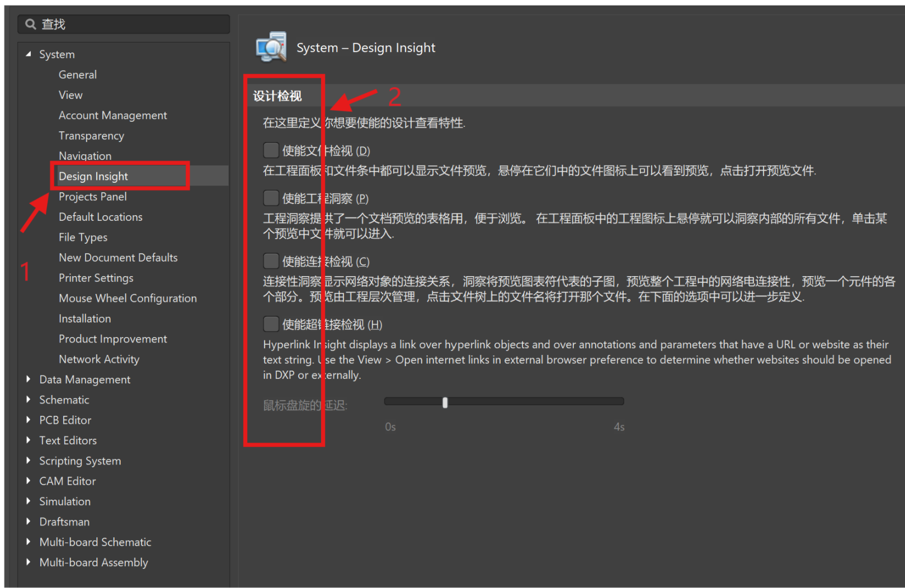Click the 鼠标盘旋的延迟 label
The width and height of the screenshot is (905, 588).
click(x=305, y=405)
